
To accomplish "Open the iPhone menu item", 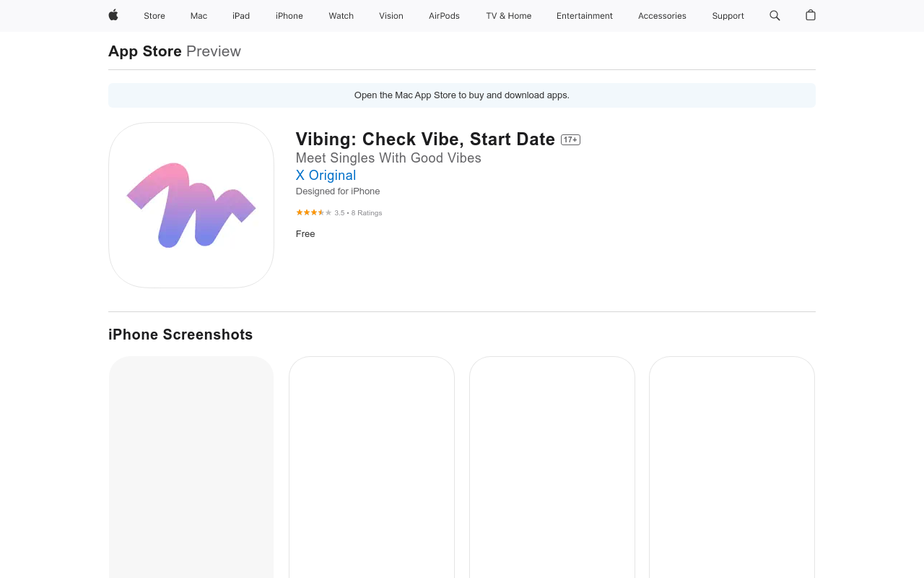I will click(x=289, y=16).
